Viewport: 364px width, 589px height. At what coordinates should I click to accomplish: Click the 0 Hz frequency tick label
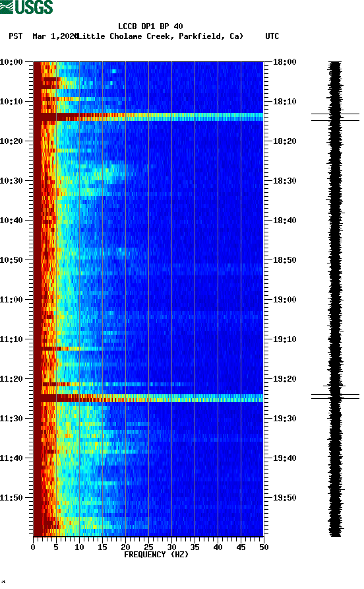(34, 547)
